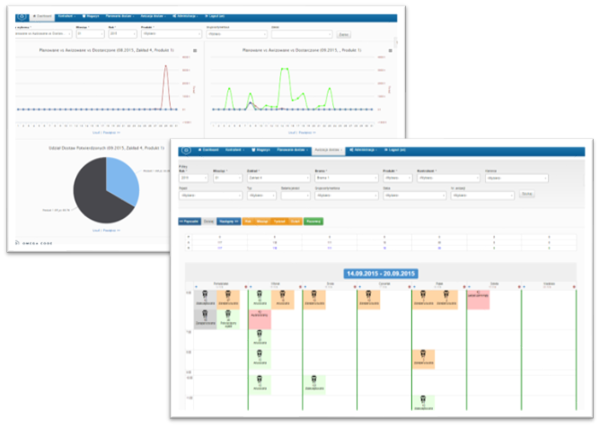Click the blue Poprzedni week button
Image resolution: width=600 pixels, height=427 pixels.
pos(189,219)
